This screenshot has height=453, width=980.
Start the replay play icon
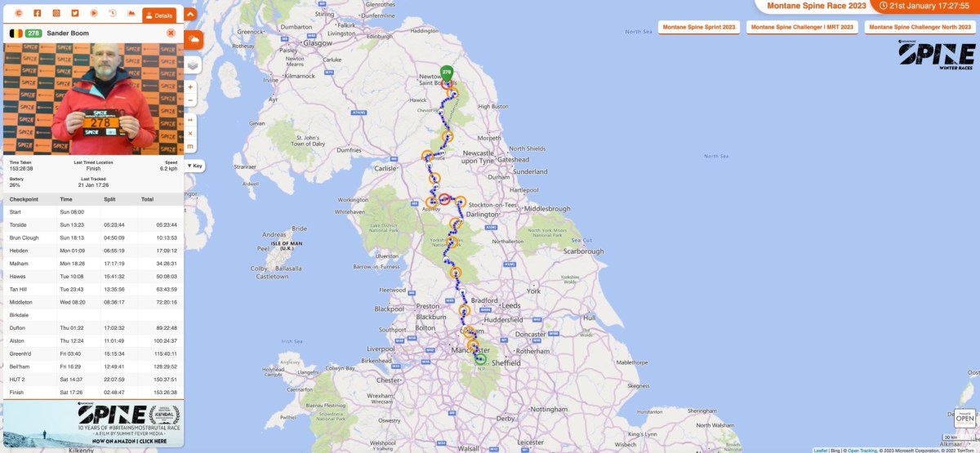(94, 14)
